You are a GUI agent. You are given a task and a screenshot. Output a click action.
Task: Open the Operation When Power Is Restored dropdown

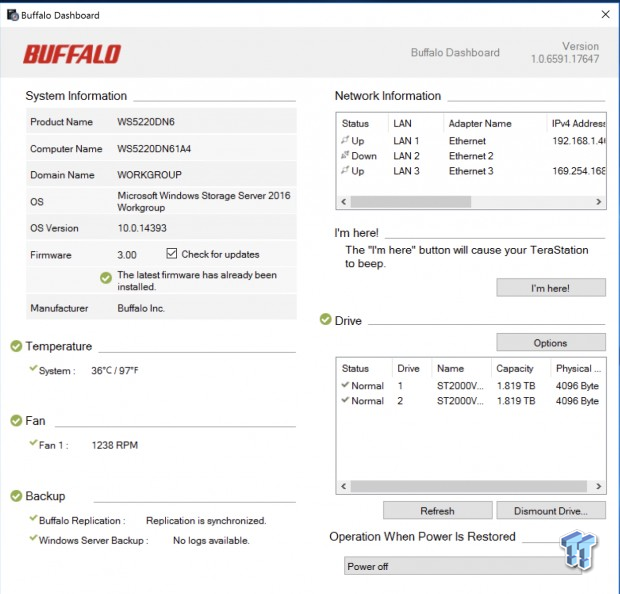(463, 566)
